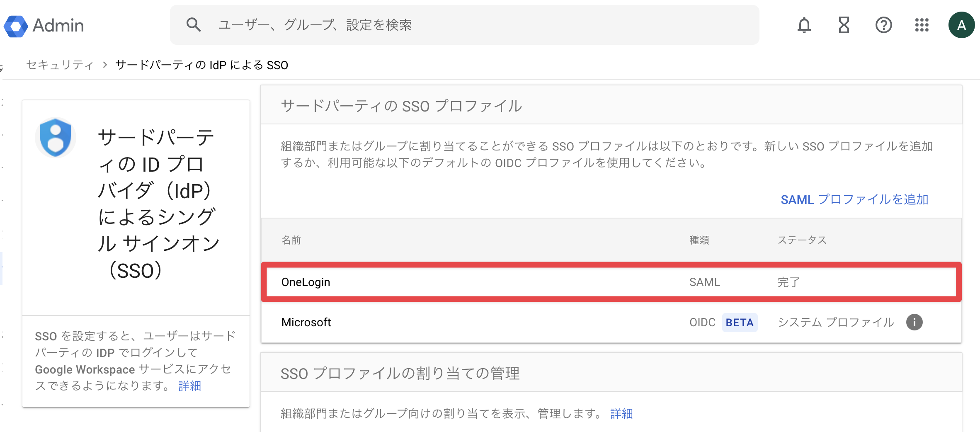
Task: Open the OneLogin profile row
Action: [611, 282]
